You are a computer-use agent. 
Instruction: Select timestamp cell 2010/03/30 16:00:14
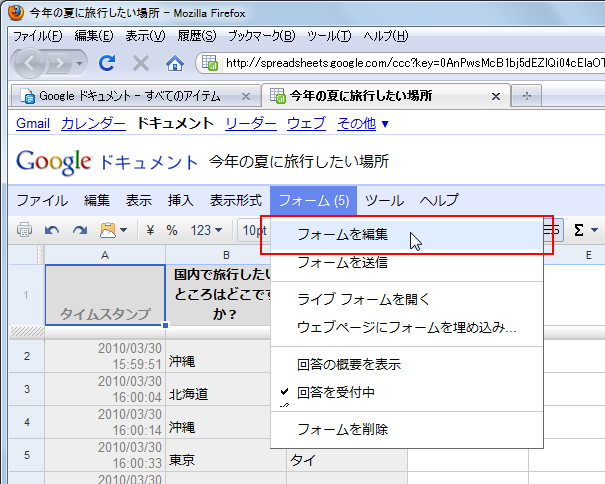tap(105, 422)
